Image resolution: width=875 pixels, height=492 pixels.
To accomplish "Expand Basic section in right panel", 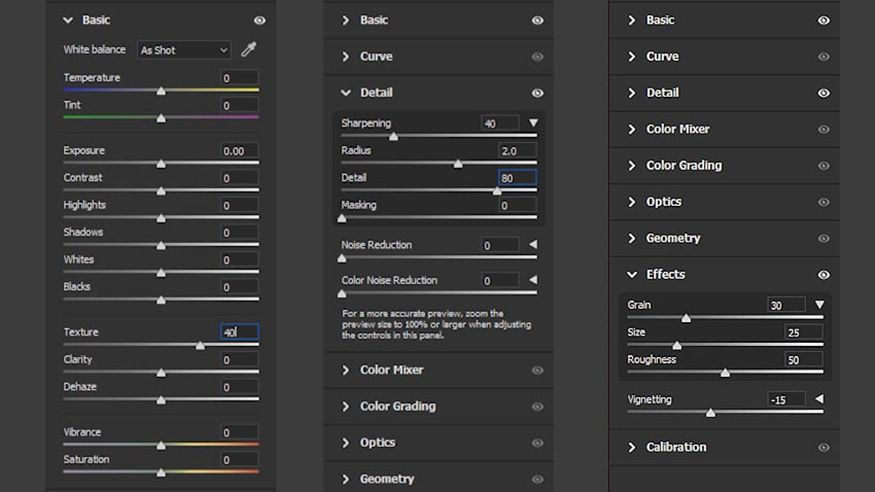I will [632, 20].
